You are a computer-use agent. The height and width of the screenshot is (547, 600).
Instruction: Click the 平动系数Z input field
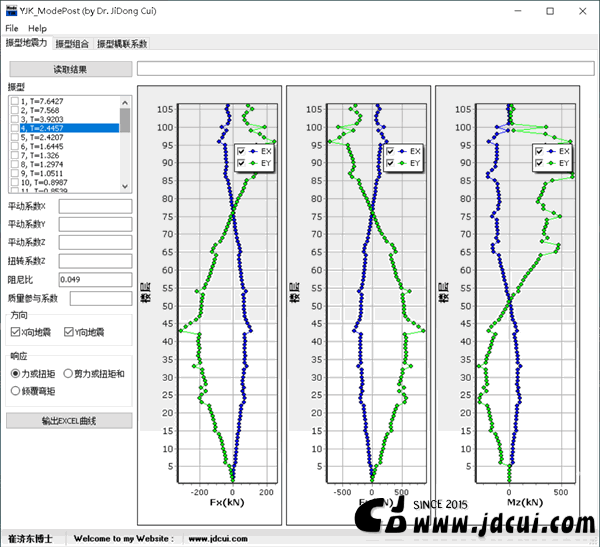[x=95, y=242]
